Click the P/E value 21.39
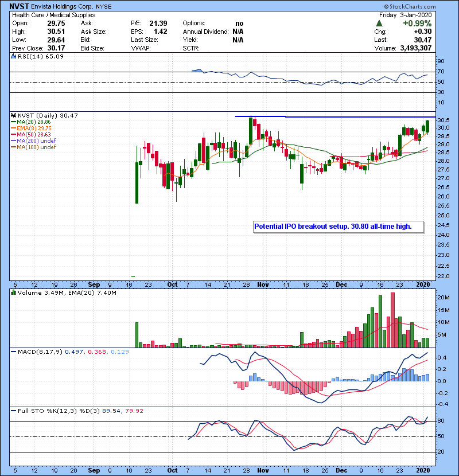The height and width of the screenshot is (476, 459). [x=158, y=24]
